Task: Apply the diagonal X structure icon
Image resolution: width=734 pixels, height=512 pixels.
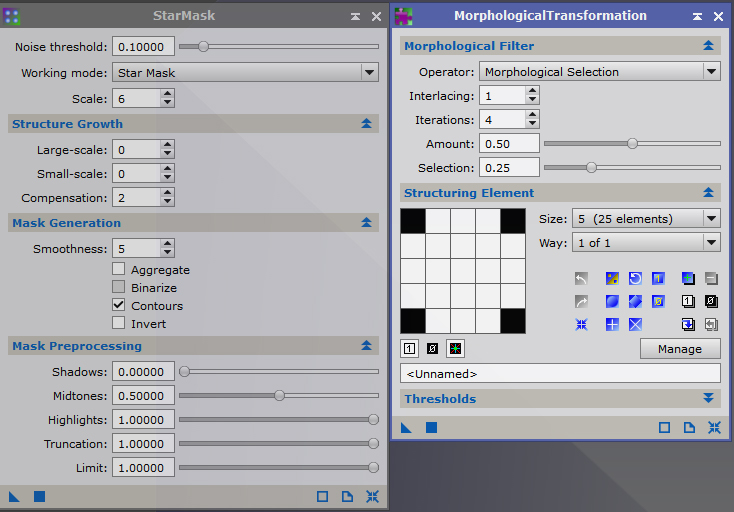Action: [x=635, y=325]
